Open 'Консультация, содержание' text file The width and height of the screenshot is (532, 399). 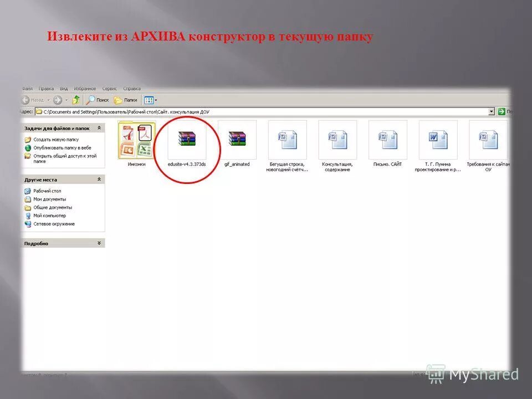[x=339, y=140]
